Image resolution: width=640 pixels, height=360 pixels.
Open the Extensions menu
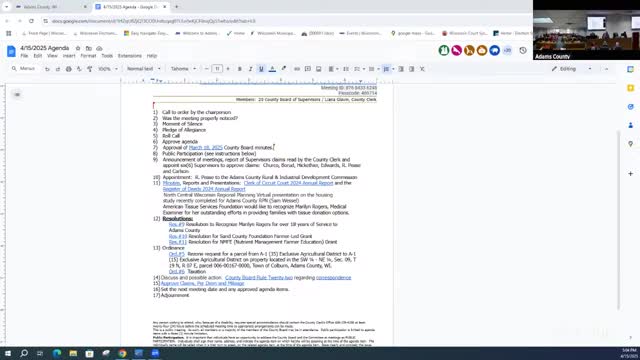tap(129, 56)
